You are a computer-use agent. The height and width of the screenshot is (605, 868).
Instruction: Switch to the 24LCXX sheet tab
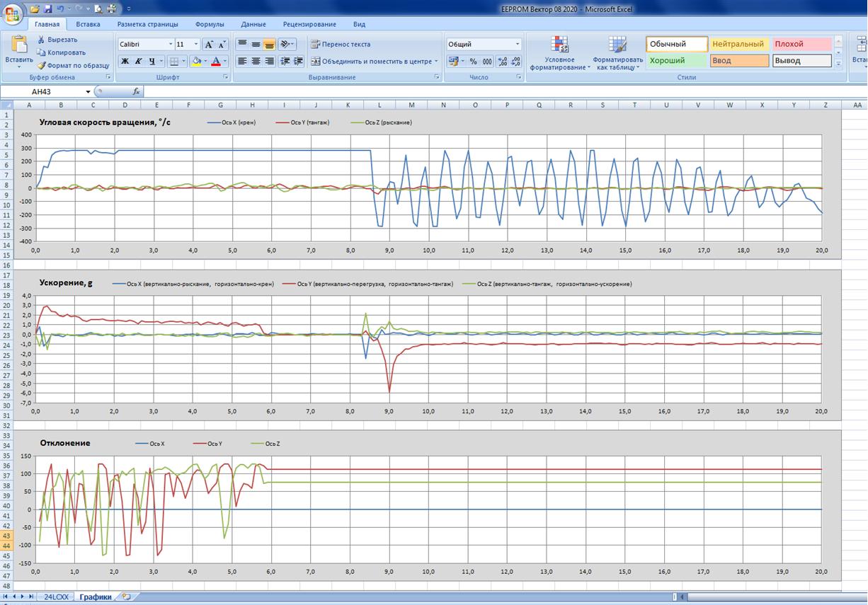57,597
